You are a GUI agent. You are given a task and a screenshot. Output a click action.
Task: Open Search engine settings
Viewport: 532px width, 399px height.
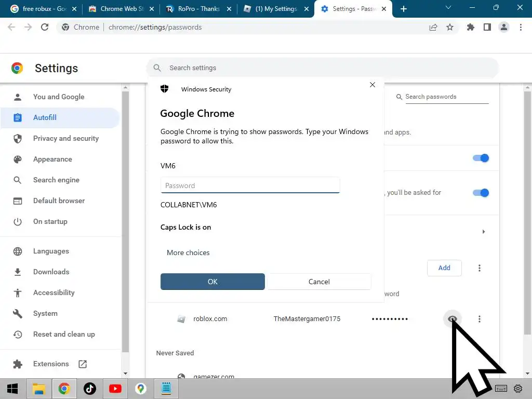(x=60, y=180)
